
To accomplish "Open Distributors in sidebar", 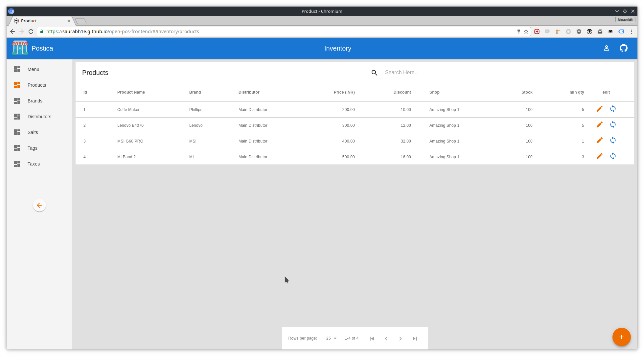I will pyautogui.click(x=39, y=117).
